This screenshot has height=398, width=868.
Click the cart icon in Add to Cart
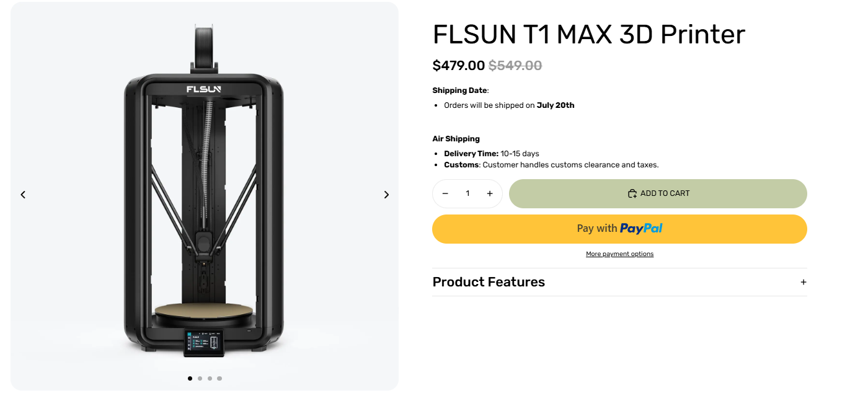[632, 193]
